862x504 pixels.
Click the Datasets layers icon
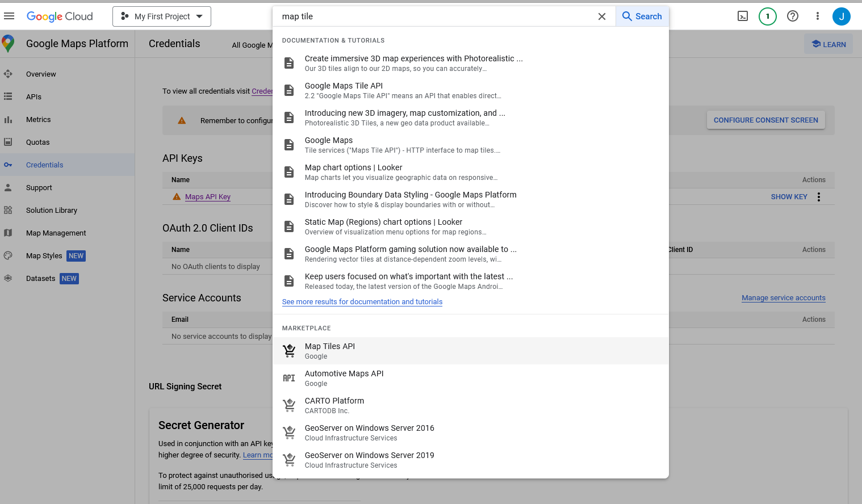coord(8,278)
